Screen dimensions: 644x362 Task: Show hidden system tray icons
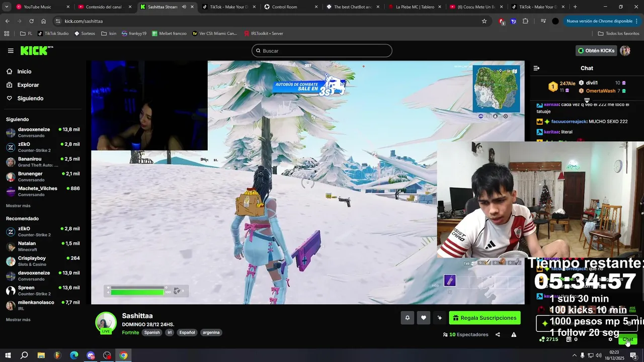coord(574,355)
